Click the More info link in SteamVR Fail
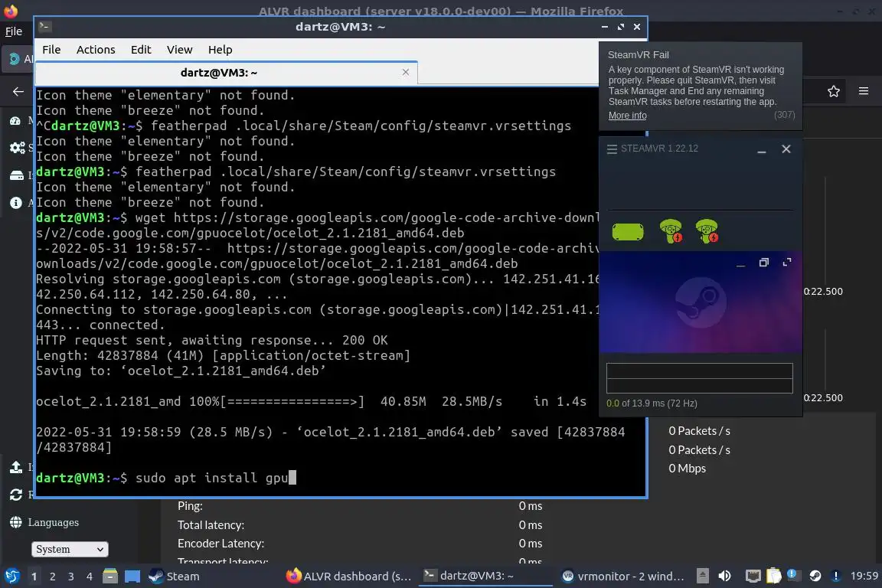The width and height of the screenshot is (882, 588). click(x=627, y=116)
